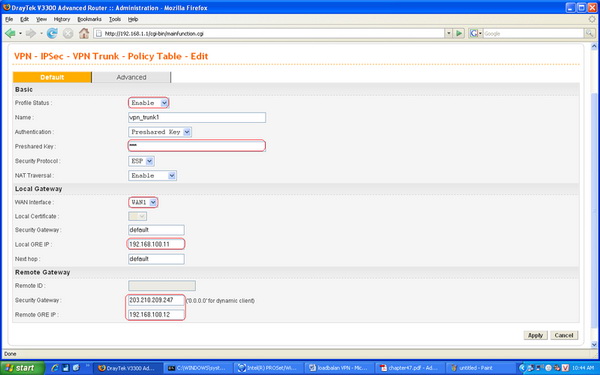Click the Firefox Back arrow button
Screen dimensions: 600x375
[10, 34]
